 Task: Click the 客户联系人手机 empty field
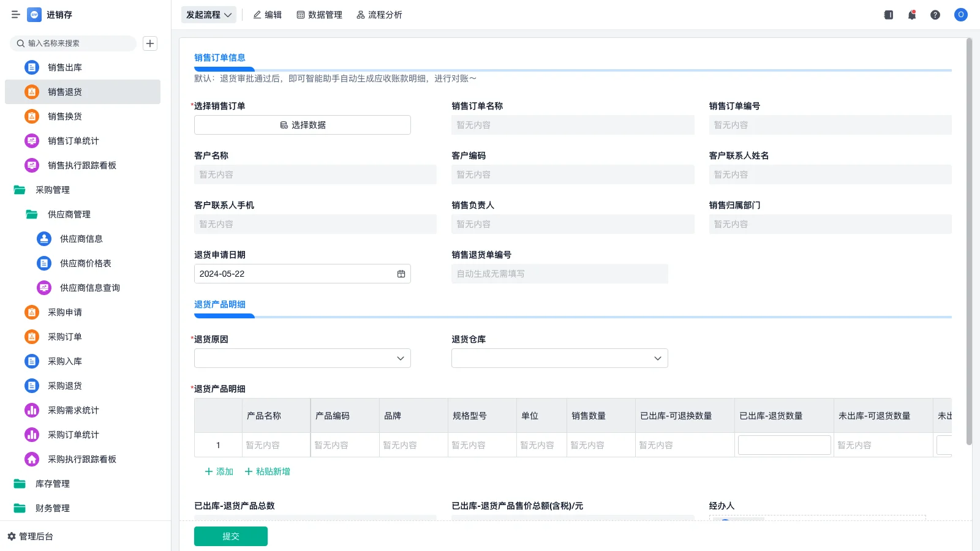tap(315, 224)
